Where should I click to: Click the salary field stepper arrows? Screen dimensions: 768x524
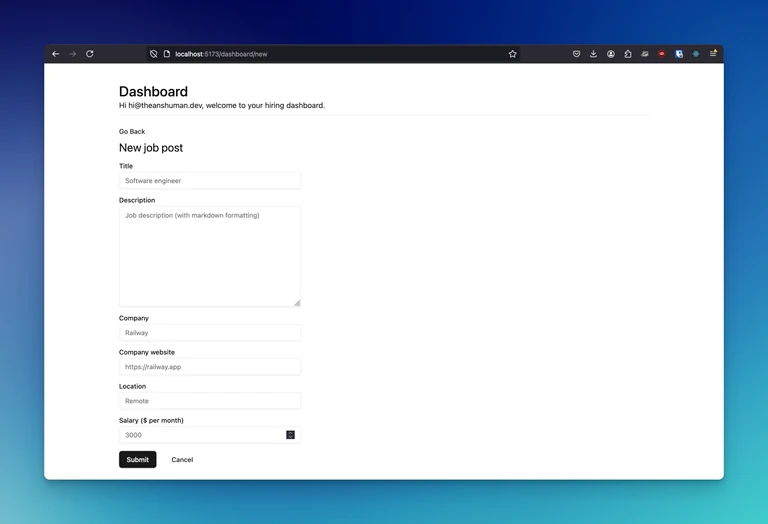(290, 435)
